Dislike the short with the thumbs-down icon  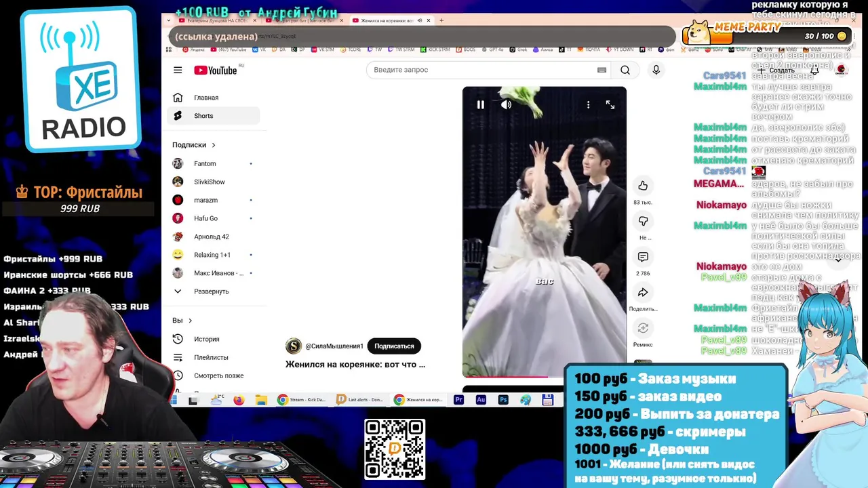643,221
